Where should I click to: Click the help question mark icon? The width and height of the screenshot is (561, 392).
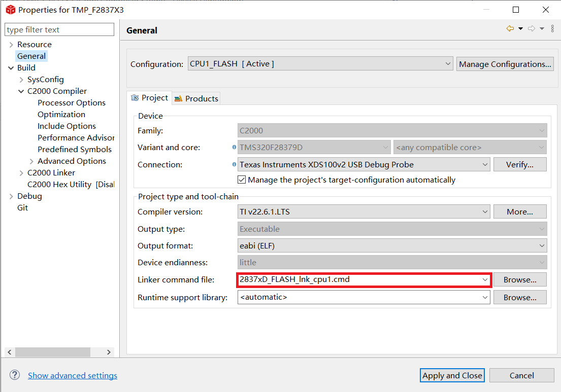pyautogui.click(x=14, y=375)
